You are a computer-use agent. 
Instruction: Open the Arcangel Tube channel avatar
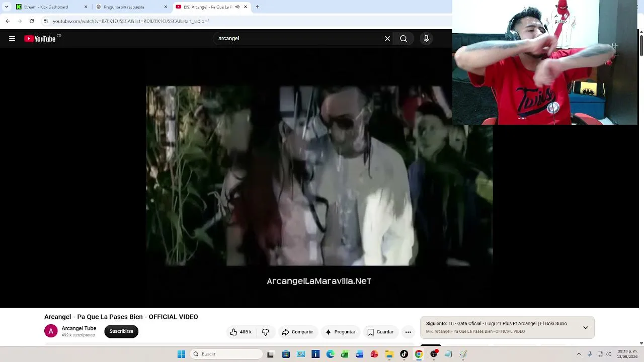pyautogui.click(x=51, y=331)
